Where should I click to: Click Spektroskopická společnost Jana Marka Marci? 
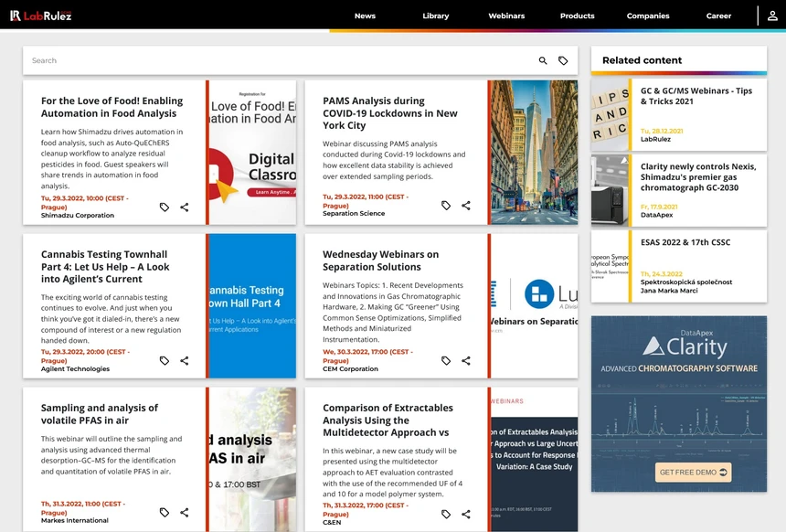pyautogui.click(x=685, y=286)
